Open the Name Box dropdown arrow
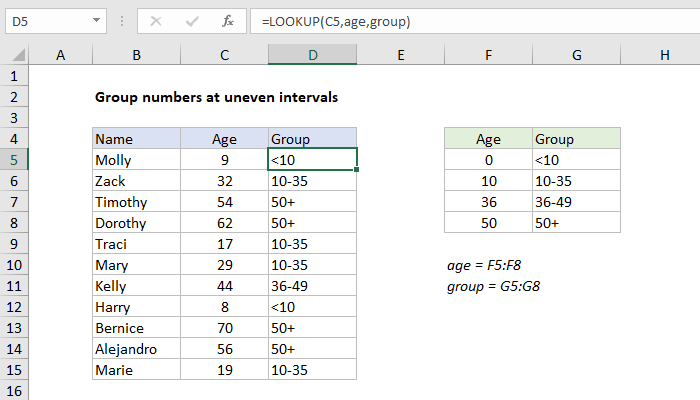 point(95,20)
